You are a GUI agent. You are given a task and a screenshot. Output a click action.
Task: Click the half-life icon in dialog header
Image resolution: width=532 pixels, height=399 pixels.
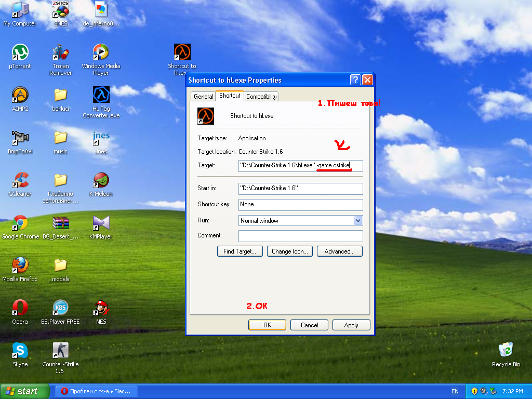coord(206,116)
